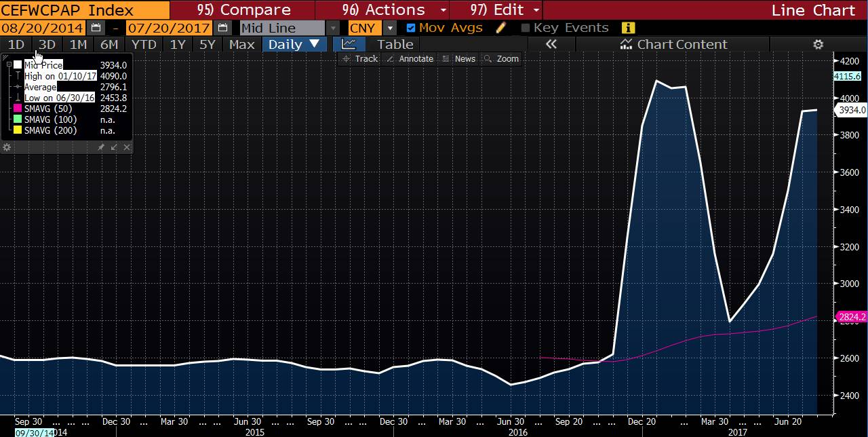The image size is (868, 437).
Task: Click the green SMAVG (100) swatch
Action: (18, 119)
